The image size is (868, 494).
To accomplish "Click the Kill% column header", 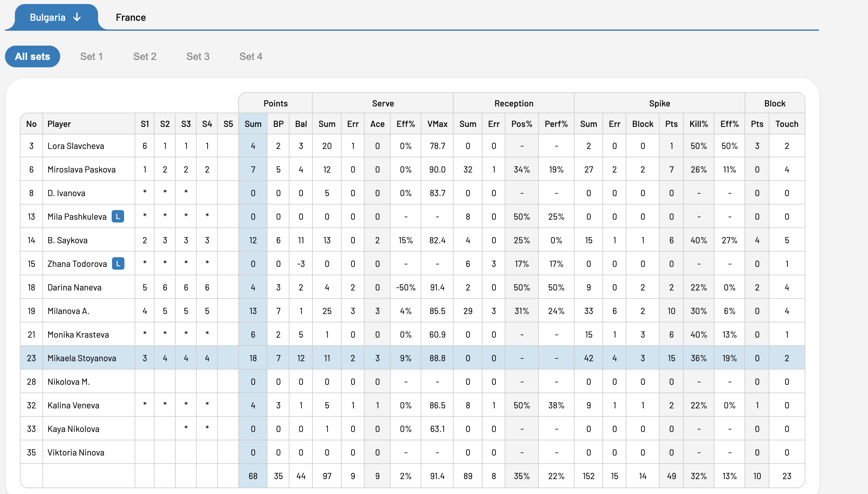I will point(699,124).
